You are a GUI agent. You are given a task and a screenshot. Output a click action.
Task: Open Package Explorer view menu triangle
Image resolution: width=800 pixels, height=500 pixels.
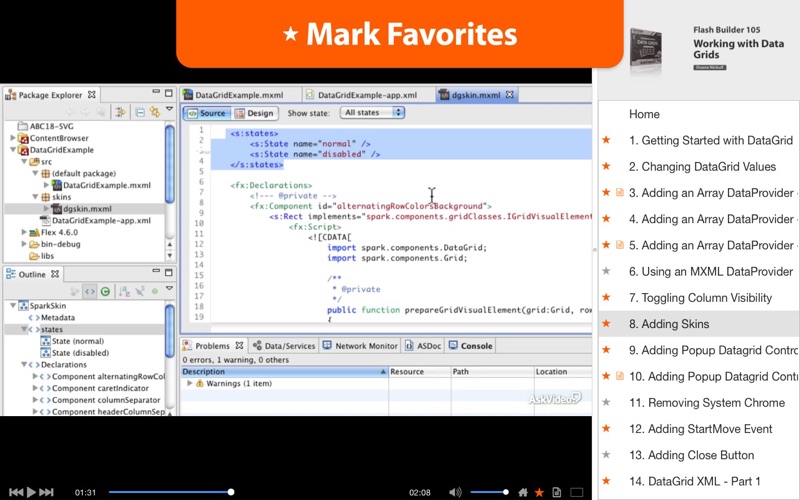tap(169, 109)
